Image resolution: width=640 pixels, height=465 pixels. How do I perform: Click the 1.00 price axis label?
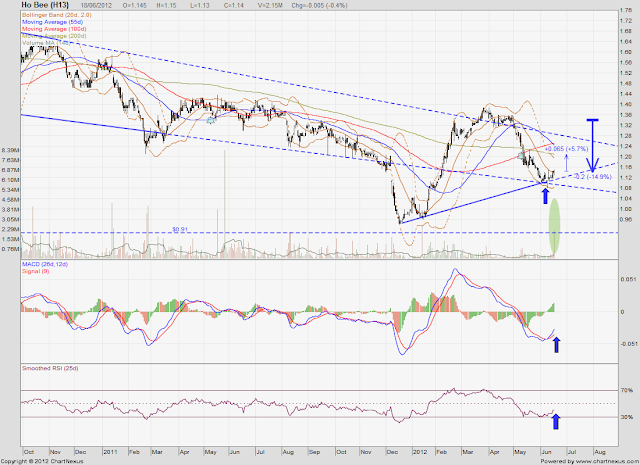[x=626, y=209]
